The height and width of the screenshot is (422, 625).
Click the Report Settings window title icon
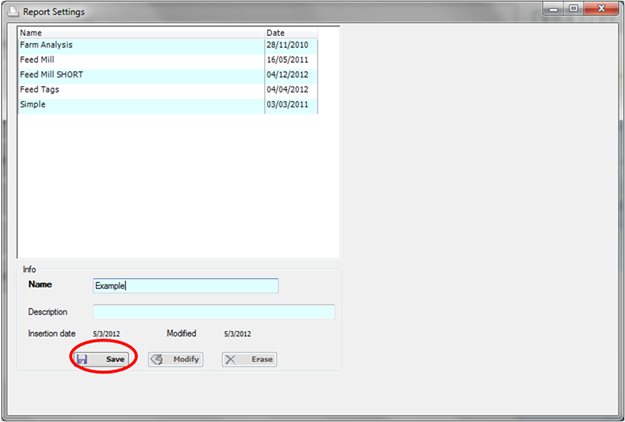pos(13,12)
